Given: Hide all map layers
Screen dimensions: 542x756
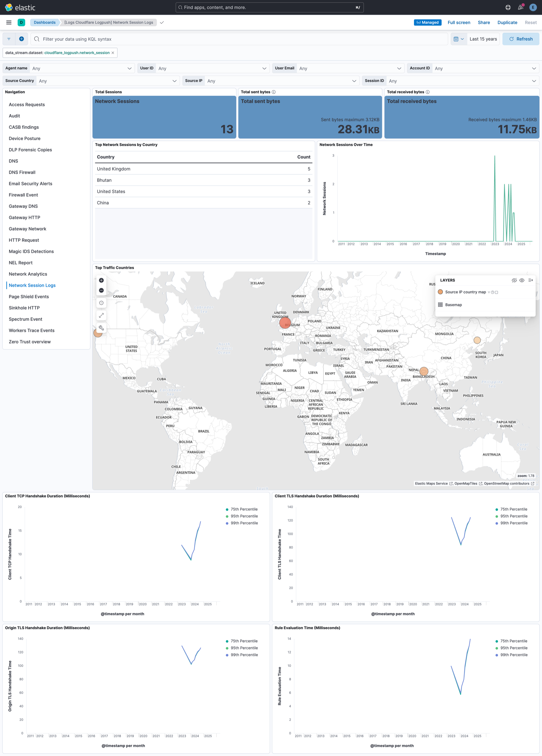Looking at the screenshot, I should click(x=514, y=280).
